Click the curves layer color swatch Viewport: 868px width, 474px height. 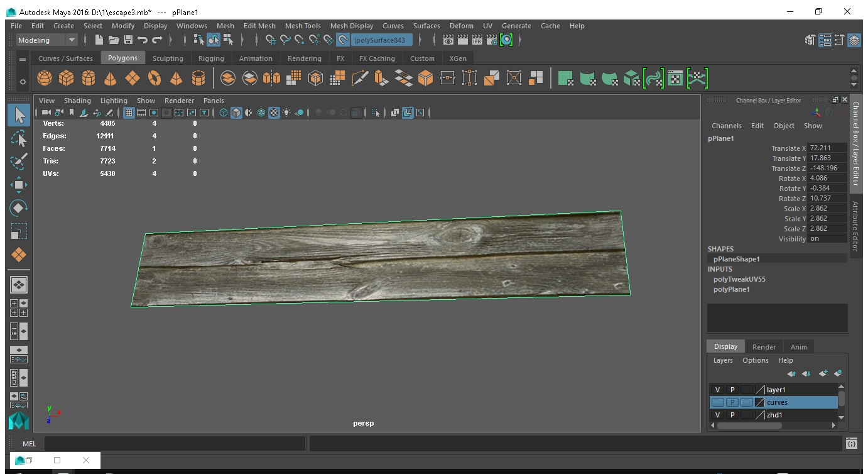coord(760,402)
